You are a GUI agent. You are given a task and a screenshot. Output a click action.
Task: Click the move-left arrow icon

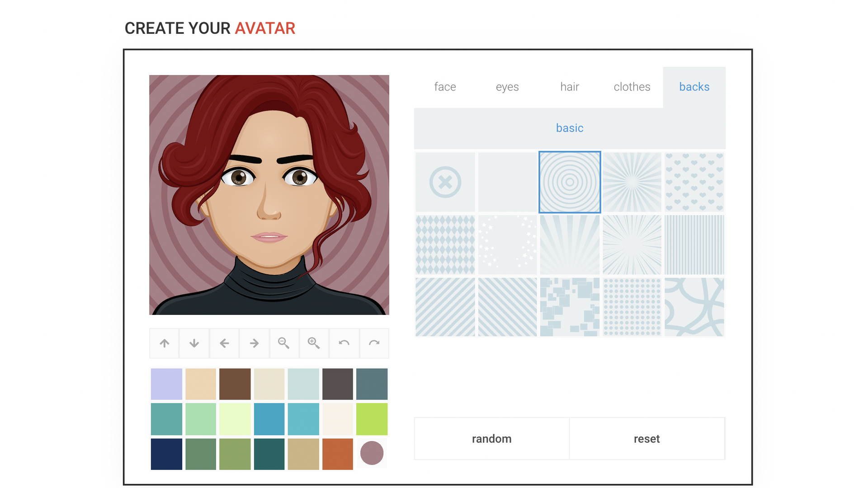(224, 343)
